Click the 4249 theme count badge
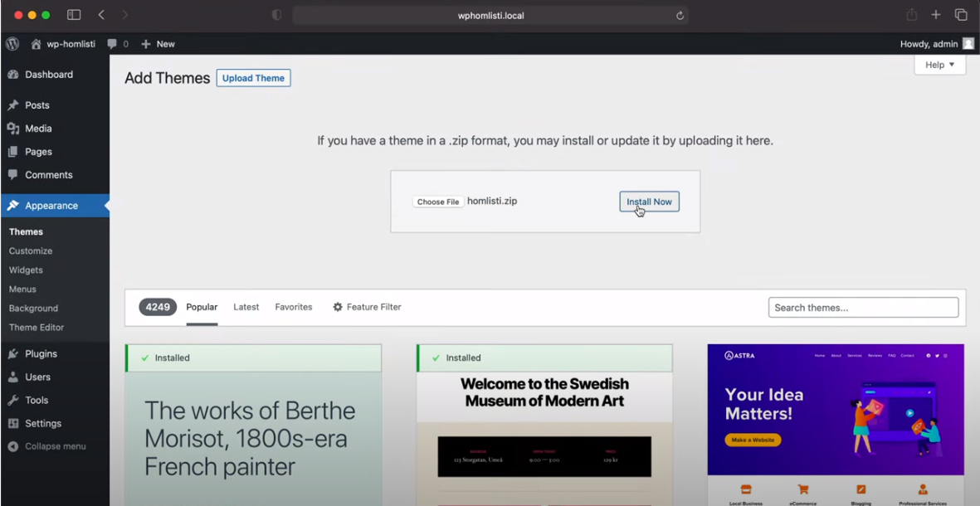 158,307
